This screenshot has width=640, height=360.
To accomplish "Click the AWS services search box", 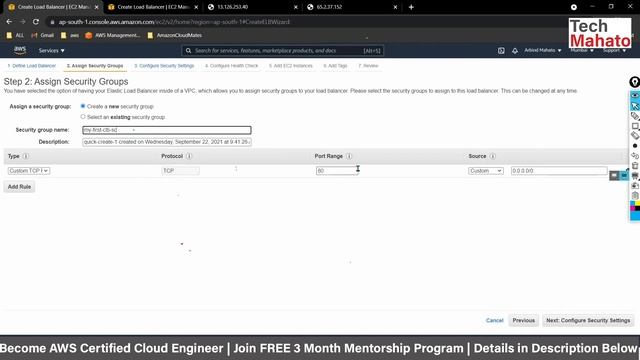I will [x=282, y=51].
